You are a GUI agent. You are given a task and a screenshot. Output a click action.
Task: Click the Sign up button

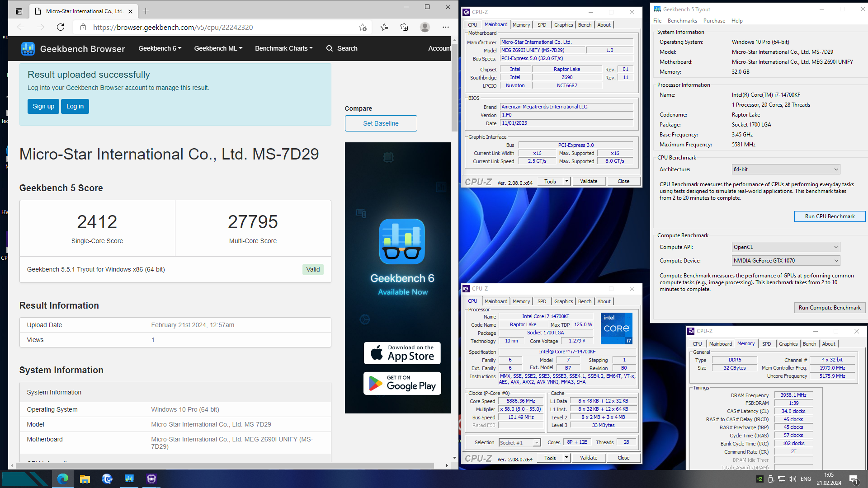point(43,107)
